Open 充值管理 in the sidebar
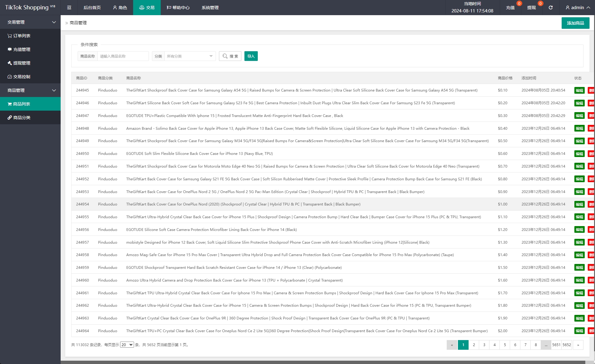This screenshot has width=595, height=364. click(19, 49)
